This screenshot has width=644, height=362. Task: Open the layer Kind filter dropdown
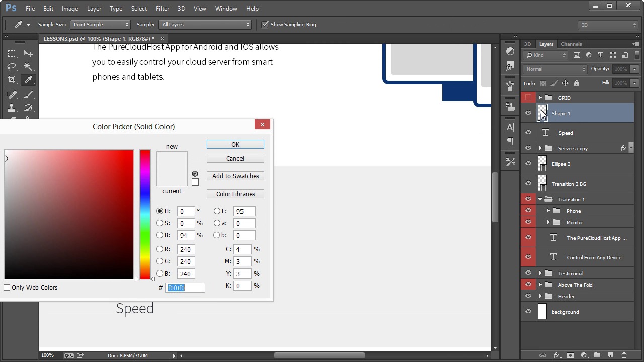tap(546, 55)
